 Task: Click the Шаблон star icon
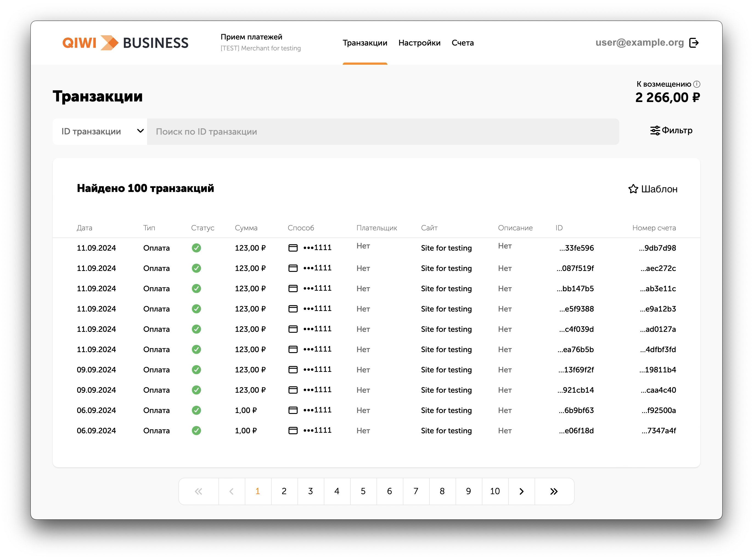click(x=633, y=189)
